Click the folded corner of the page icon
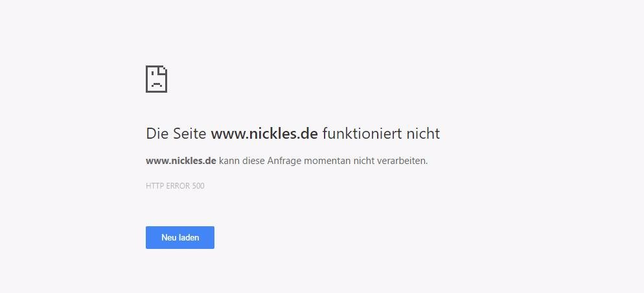The height and width of the screenshot is (293, 644). tap(163, 69)
